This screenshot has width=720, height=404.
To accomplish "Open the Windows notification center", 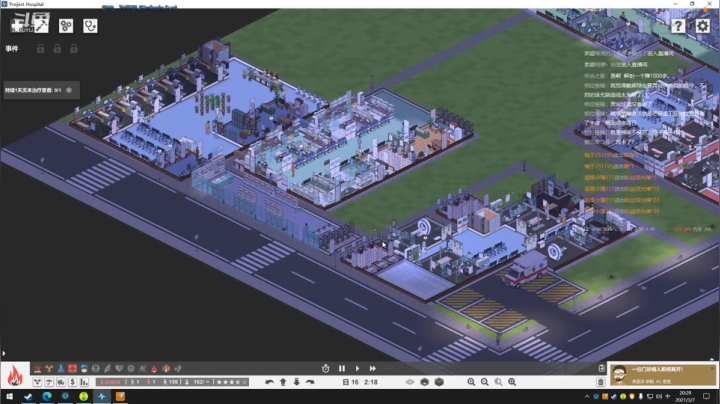I will pyautogui.click(x=707, y=396).
